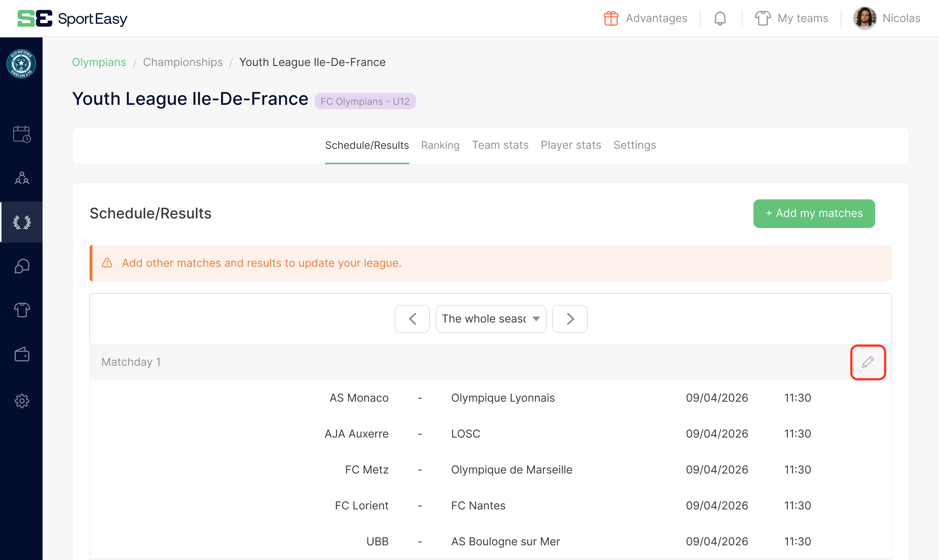
Task: Open the calendar events sidebar icon
Action: (22, 134)
